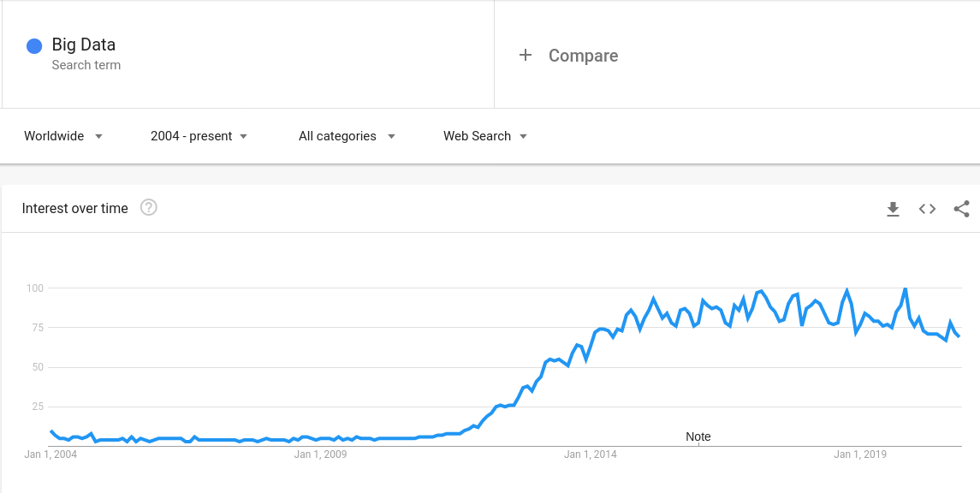Click the blue Big Data color dot

point(34,46)
